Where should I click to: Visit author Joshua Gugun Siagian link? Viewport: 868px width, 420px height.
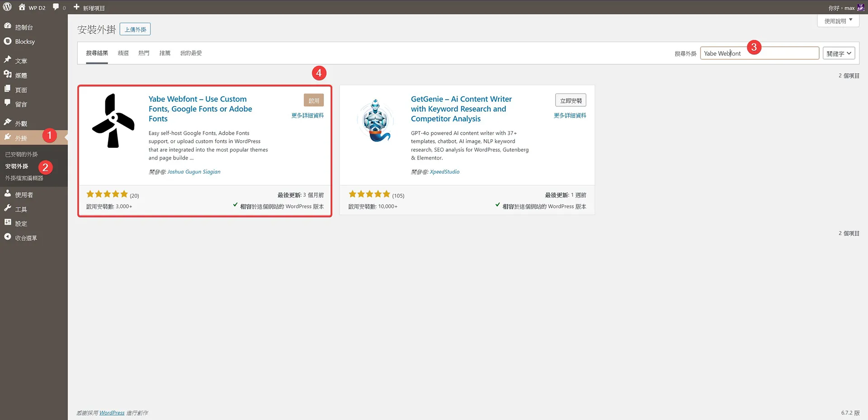click(x=194, y=172)
